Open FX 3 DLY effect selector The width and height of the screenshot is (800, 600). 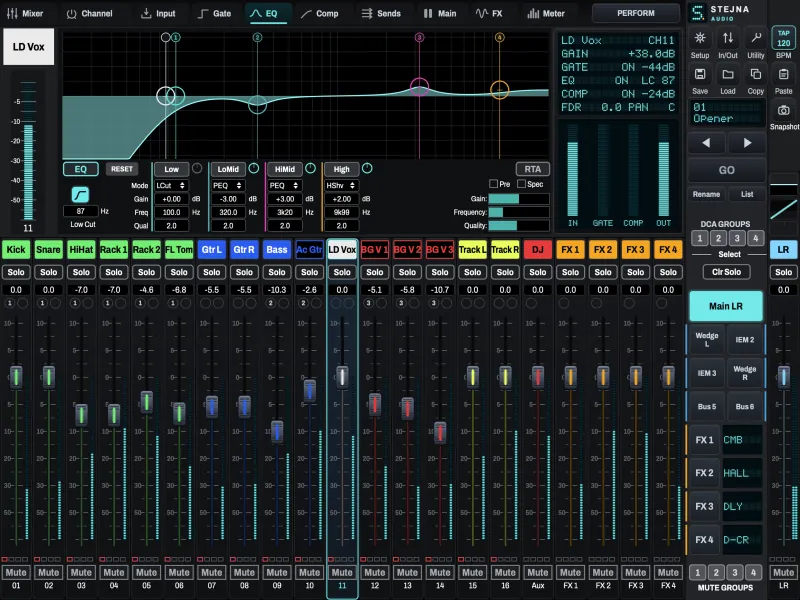tap(742, 507)
